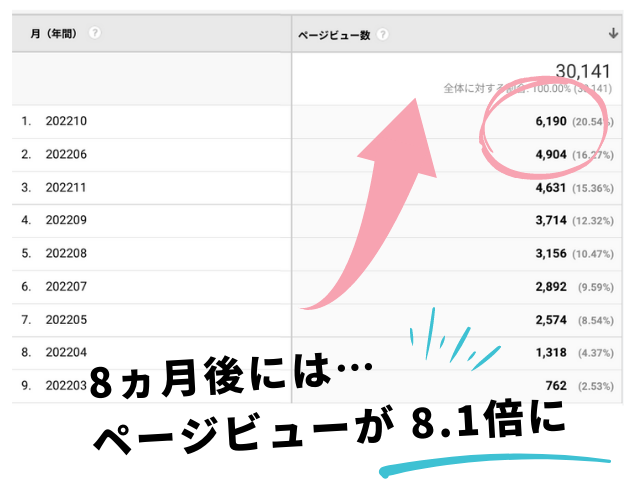This screenshot has height=480, width=640.
Task: Click pageview value 3,156
Action: click(x=551, y=253)
